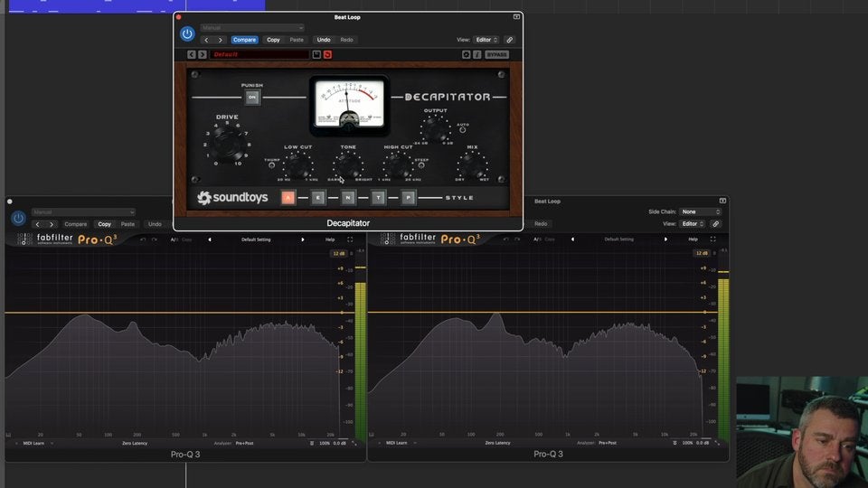
Task: Click Redo in Decapitator window header
Action: coord(346,40)
